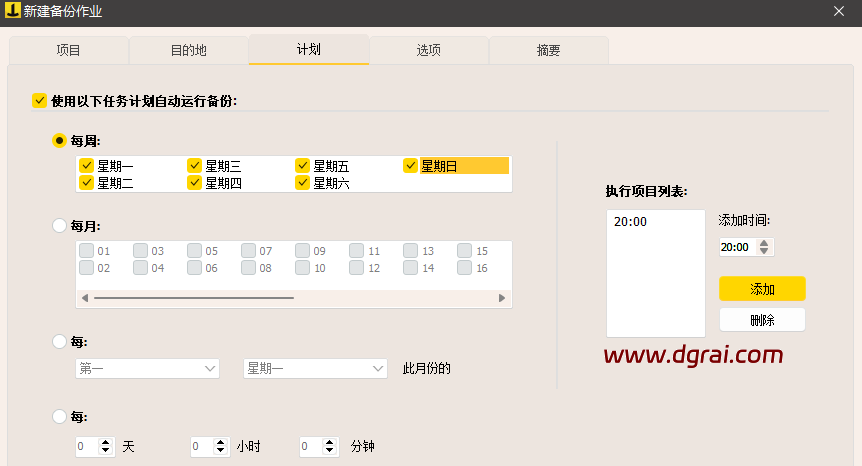
Task: Click the 添加 button
Action: point(761,289)
